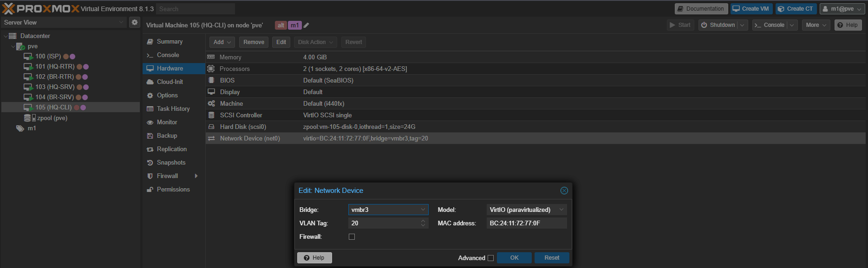Click the Create VM button
This screenshot has width=868, height=268.
[x=751, y=9]
